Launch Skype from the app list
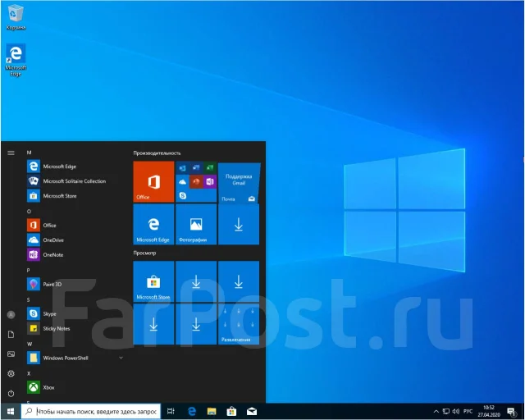The image size is (525, 420). tap(75, 314)
